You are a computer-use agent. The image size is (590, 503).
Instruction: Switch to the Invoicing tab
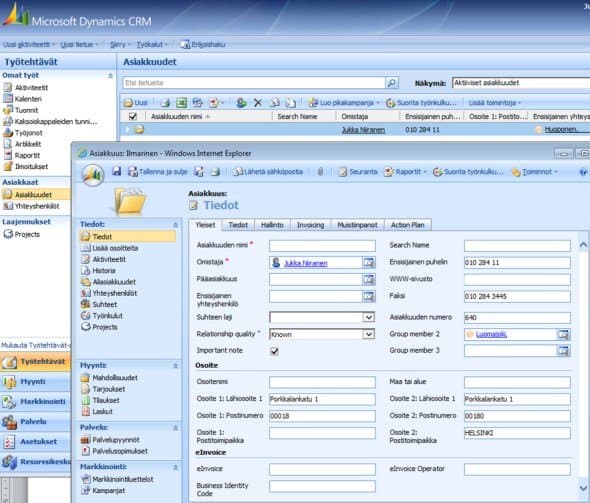coord(310,225)
